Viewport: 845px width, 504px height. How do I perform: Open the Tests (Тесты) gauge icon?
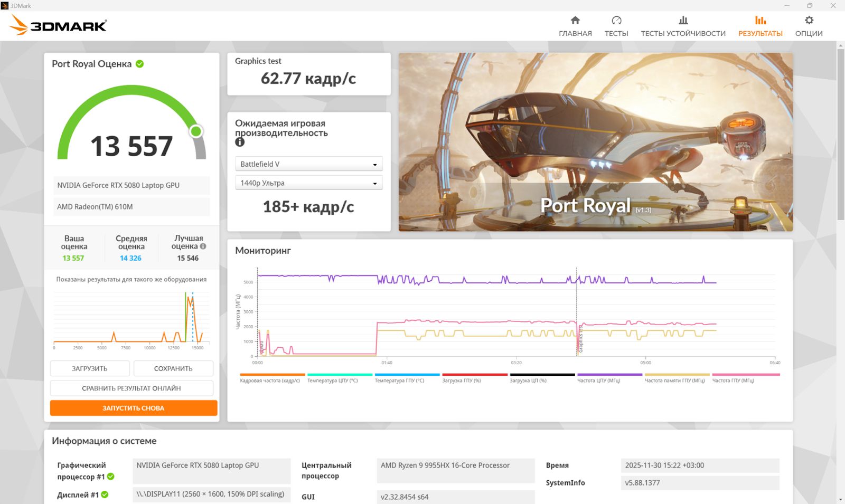pos(616,21)
